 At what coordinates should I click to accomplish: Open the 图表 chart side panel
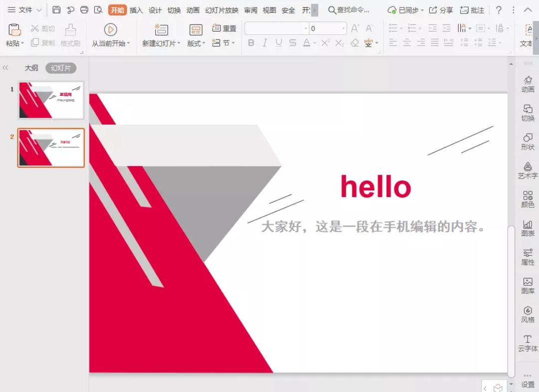(528, 228)
